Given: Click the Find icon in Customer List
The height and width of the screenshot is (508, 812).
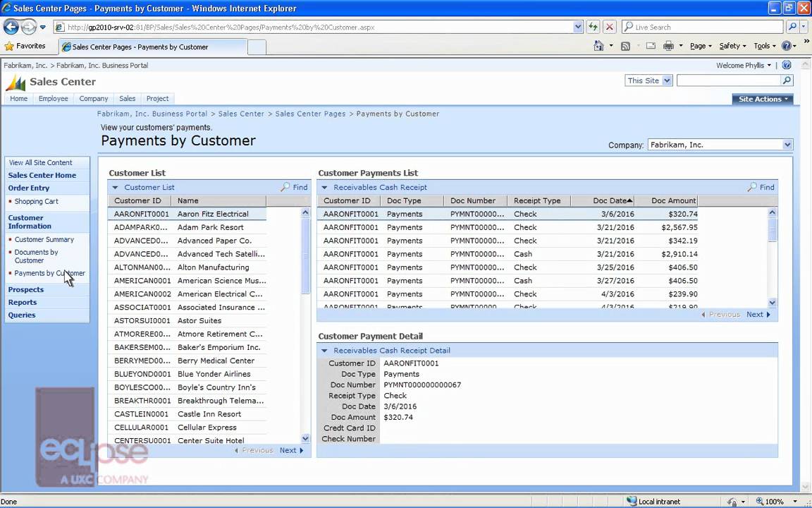Looking at the screenshot, I should tap(285, 187).
